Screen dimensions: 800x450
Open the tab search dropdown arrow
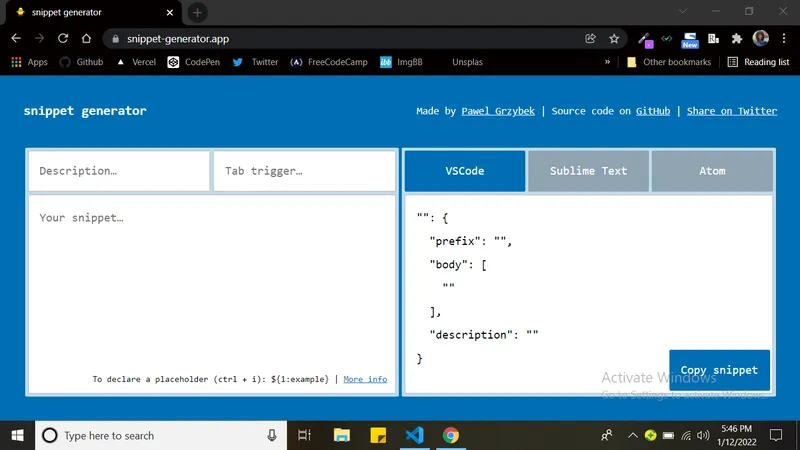click(682, 11)
